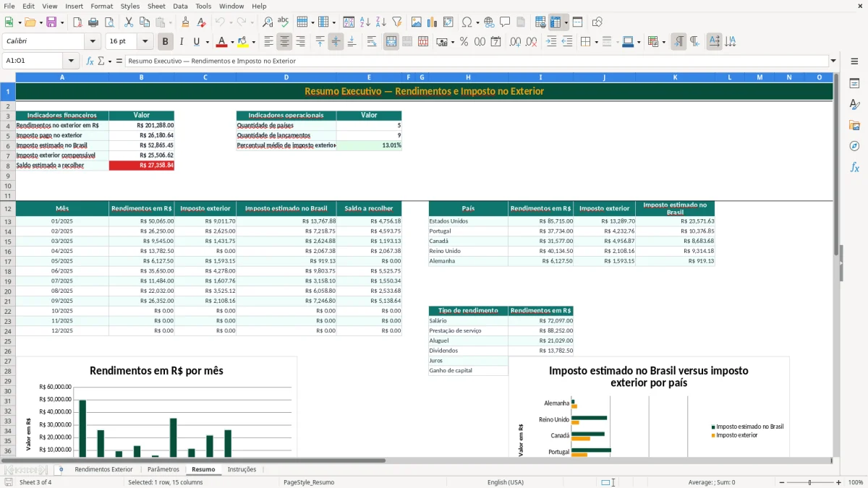This screenshot has height=488, width=868.
Task: Insert a chart
Action: pos(432,22)
